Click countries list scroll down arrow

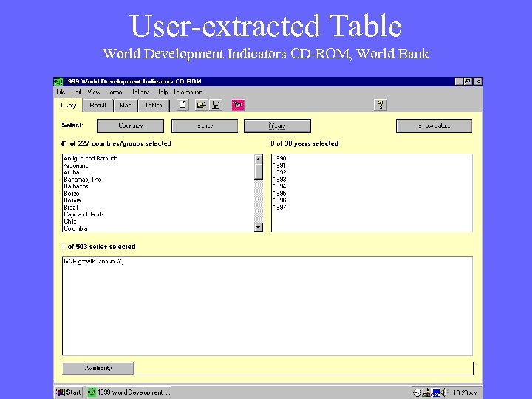[259, 228]
